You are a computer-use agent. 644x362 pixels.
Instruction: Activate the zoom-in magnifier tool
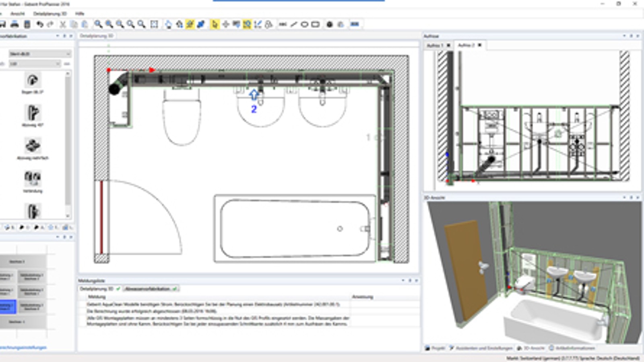click(x=98, y=24)
